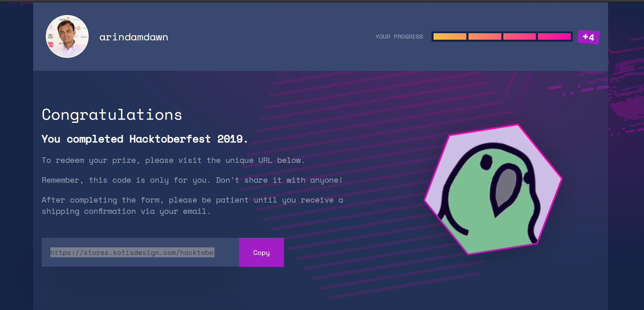Click 'To redeem your prize' sentence
Viewport: 644px width, 310px height.
(173, 160)
